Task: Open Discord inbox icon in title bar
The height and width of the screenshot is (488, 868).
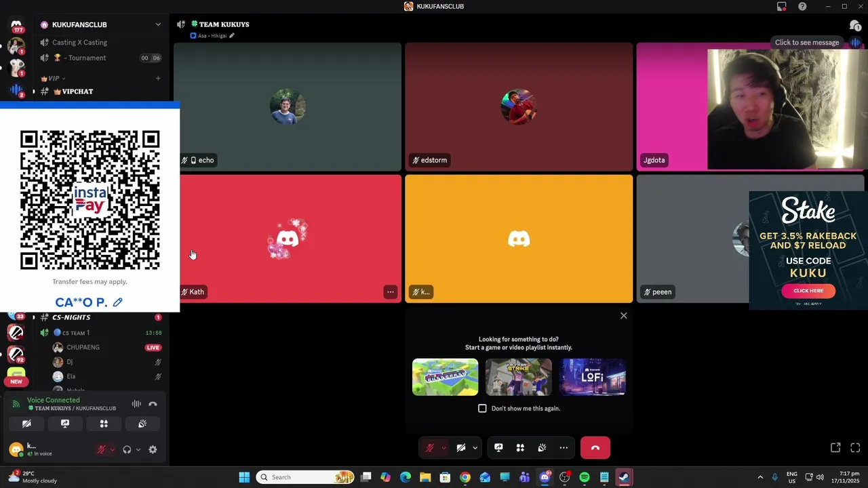Action: coord(782,6)
